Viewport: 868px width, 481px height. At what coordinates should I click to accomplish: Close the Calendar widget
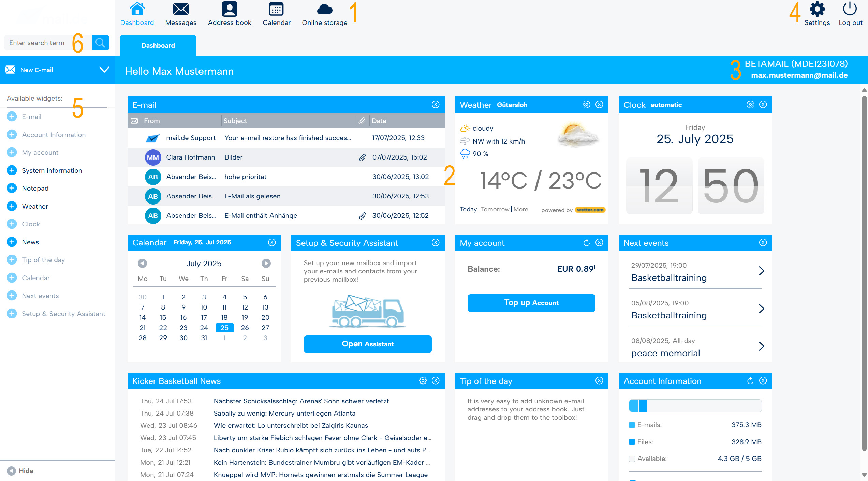tap(272, 242)
